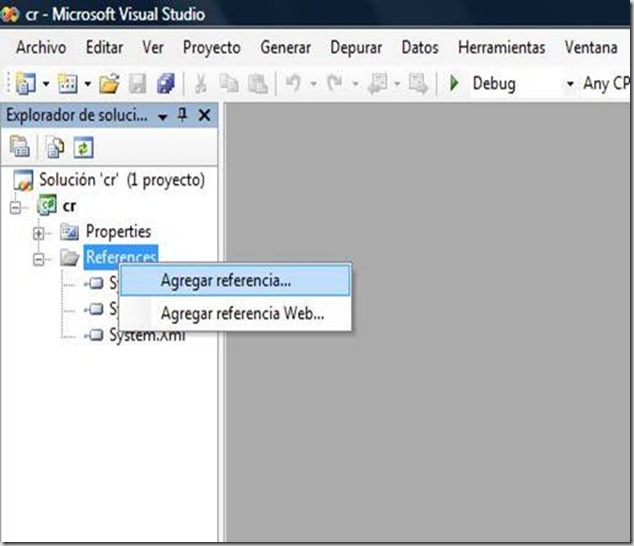Image resolution: width=634 pixels, height=546 pixels.
Task: Click Properties icon in Solution Explorer toolbar
Action: [x=20, y=147]
